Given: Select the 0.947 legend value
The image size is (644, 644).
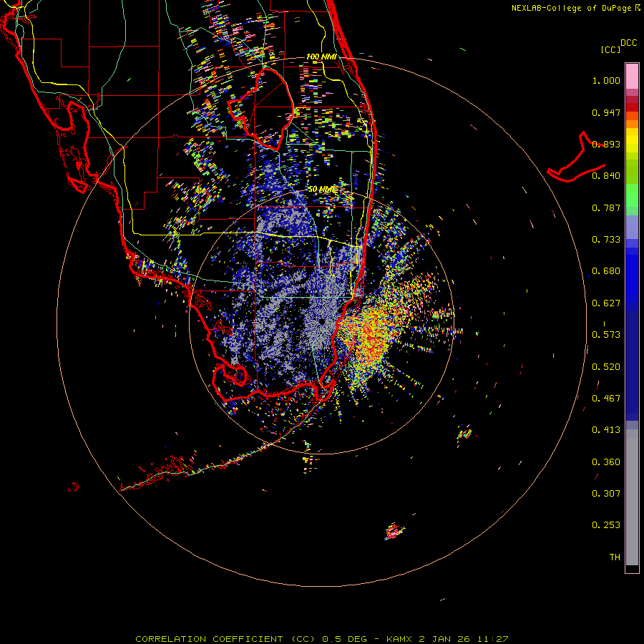Looking at the screenshot, I should 606,112.
